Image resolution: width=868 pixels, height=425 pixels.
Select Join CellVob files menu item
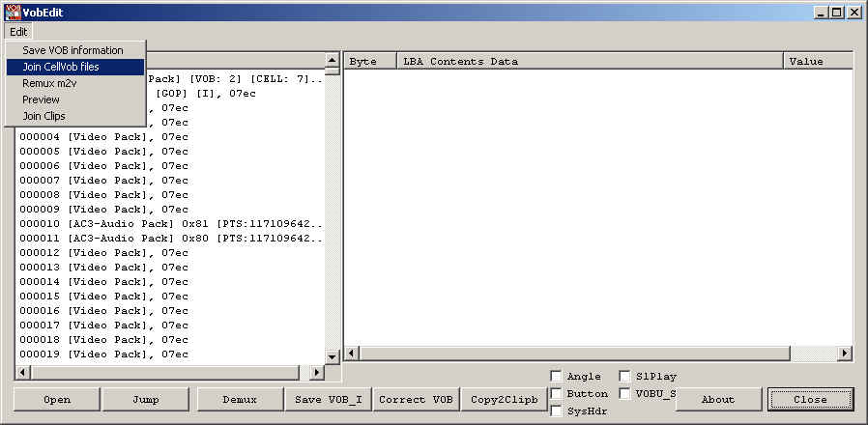(x=74, y=67)
